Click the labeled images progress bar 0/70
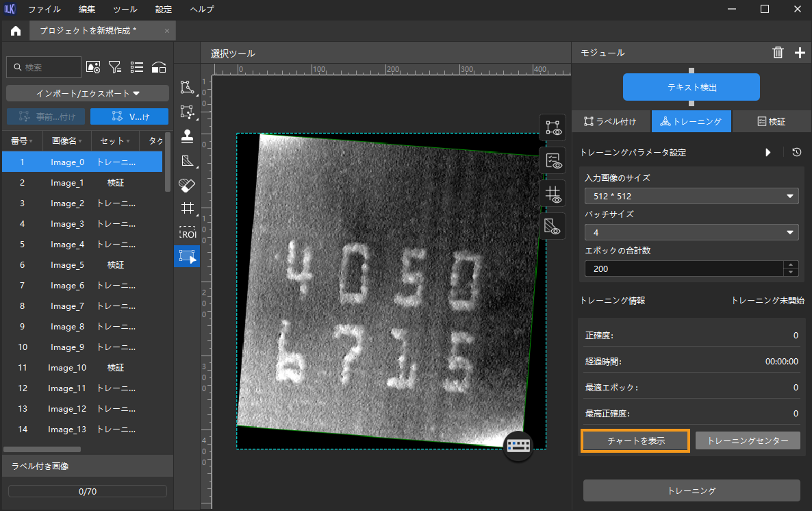The image size is (812, 511). coord(88,491)
